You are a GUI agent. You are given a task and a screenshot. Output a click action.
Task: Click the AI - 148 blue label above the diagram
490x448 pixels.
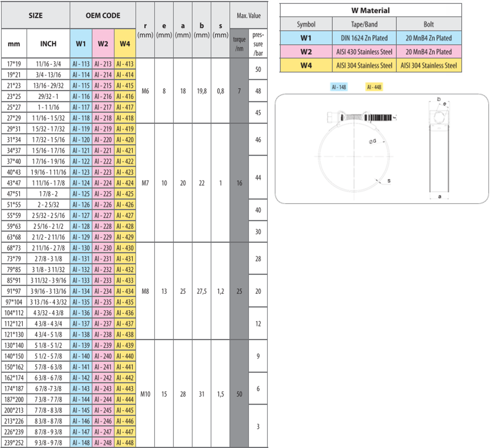click(x=339, y=87)
